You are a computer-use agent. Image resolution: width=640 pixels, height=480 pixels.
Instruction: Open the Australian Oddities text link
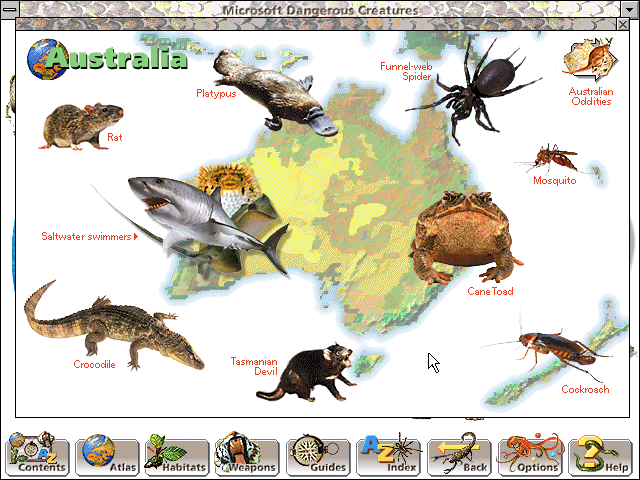[591, 96]
